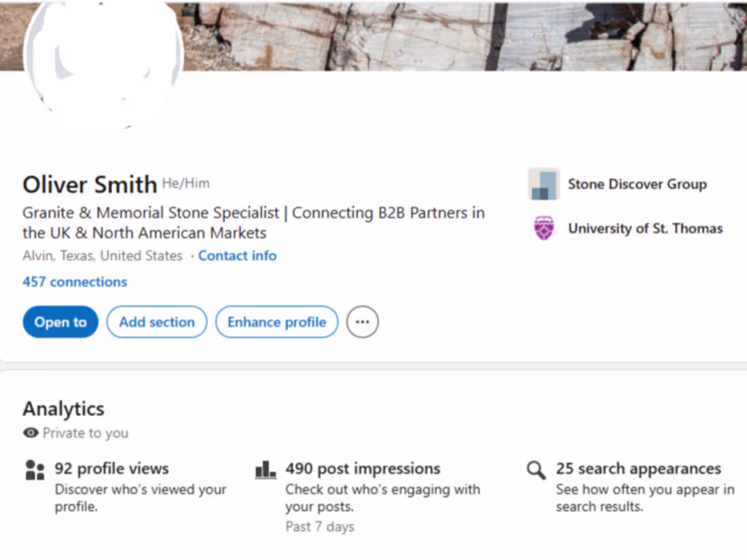Click the Stone Discover Group company logo
Viewport: 747px width, 560px height.
[x=543, y=184]
